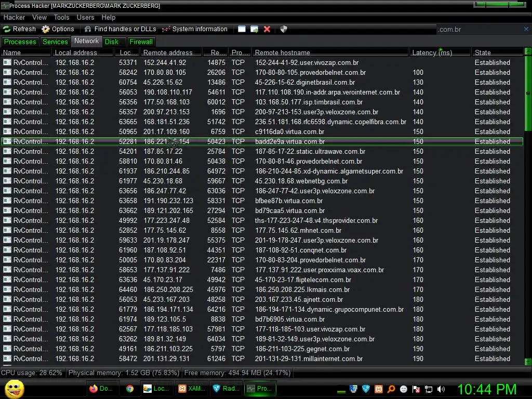Switch to XAMPP taskbar button
Screen dimensions: 532x399
point(191,389)
